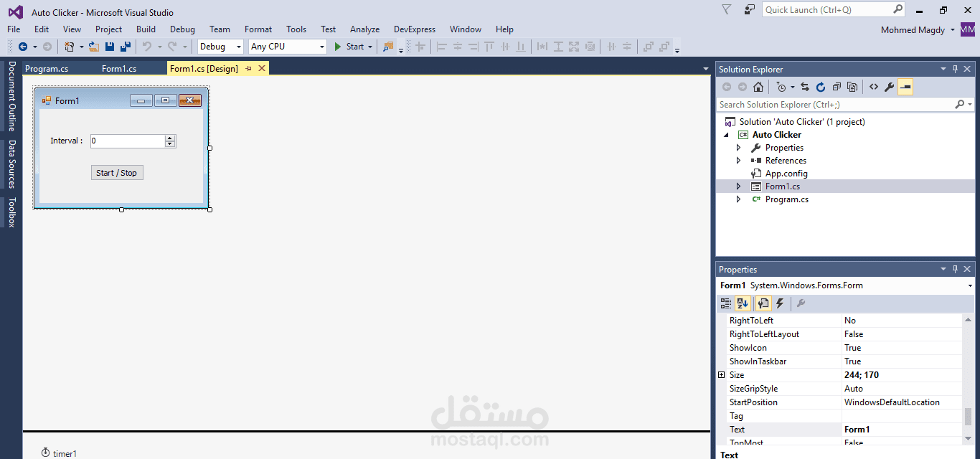Close the Form1.cs [Design] tab

point(262,68)
